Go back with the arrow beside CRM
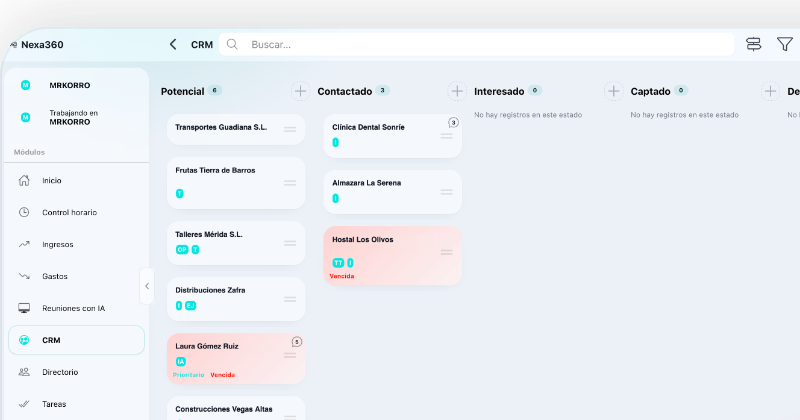This screenshot has height=420, width=800. point(173,44)
